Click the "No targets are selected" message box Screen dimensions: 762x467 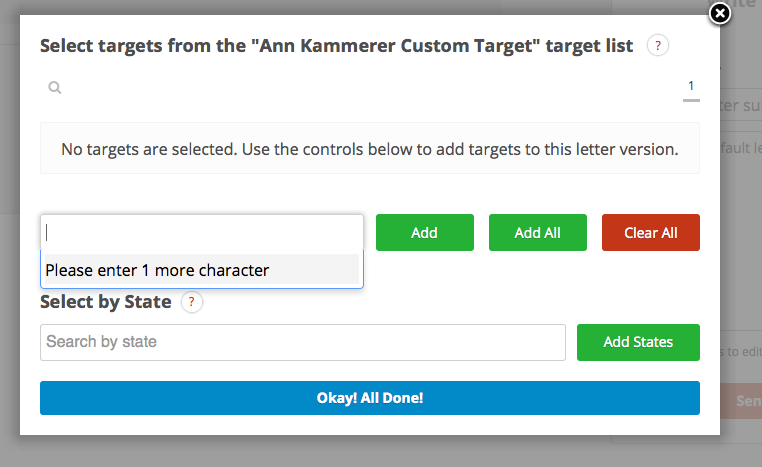coord(370,148)
